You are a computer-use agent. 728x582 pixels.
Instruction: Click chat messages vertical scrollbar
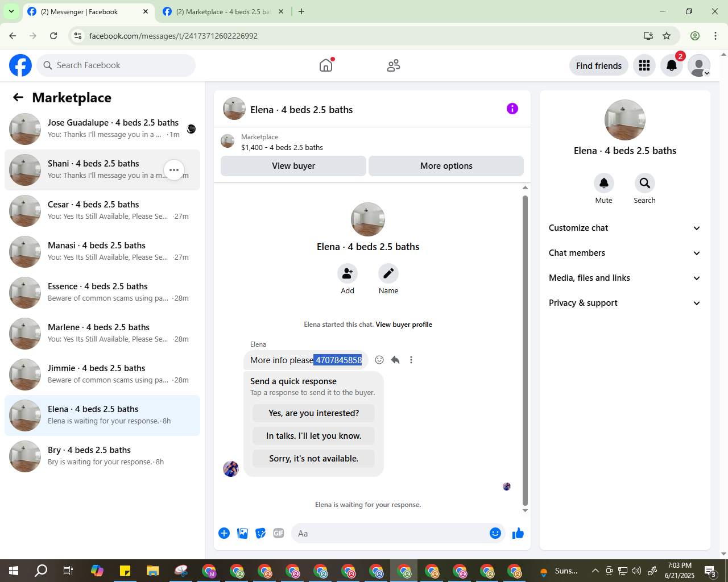click(525, 351)
